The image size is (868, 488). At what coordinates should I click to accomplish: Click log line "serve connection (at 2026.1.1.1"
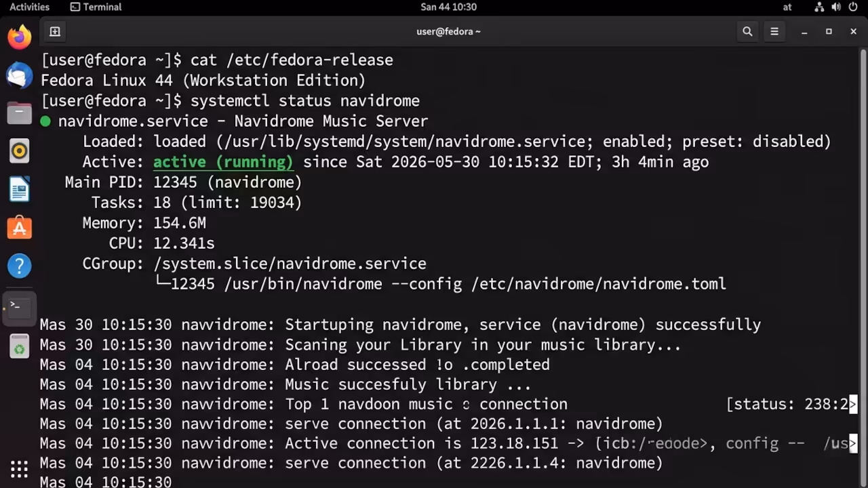[x=351, y=424]
